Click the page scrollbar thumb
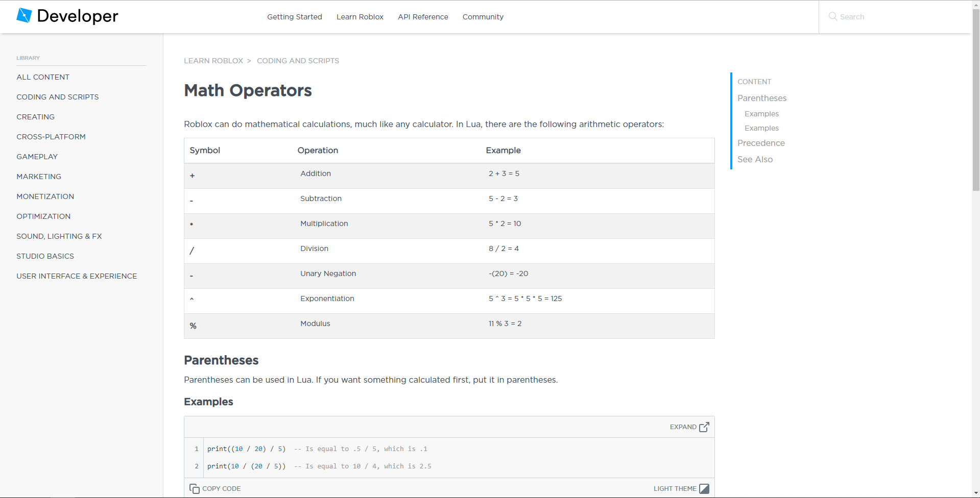 (x=976, y=99)
